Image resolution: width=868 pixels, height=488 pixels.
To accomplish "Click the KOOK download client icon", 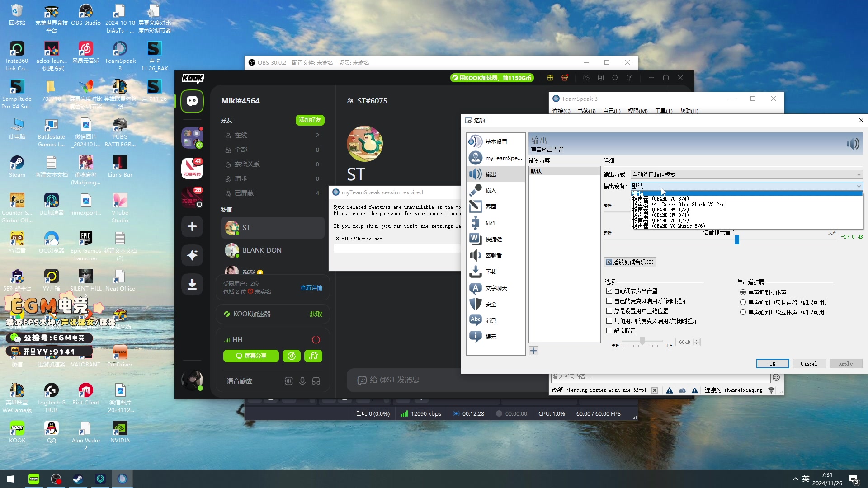I will 192,284.
